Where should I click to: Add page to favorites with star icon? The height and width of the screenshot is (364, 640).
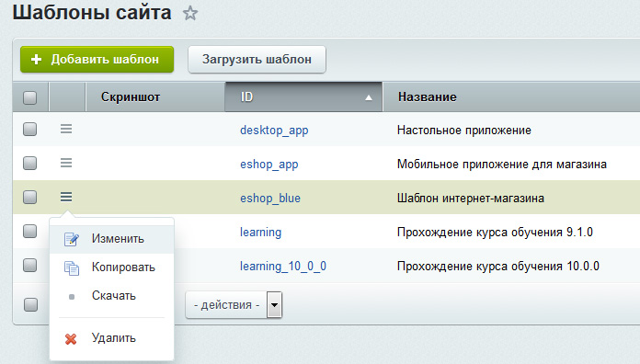[189, 14]
